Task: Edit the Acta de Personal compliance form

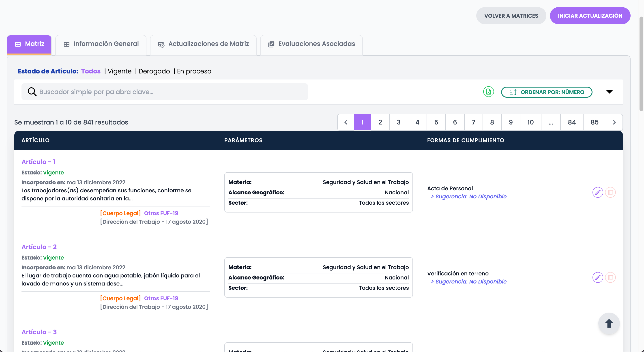Action: [597, 192]
